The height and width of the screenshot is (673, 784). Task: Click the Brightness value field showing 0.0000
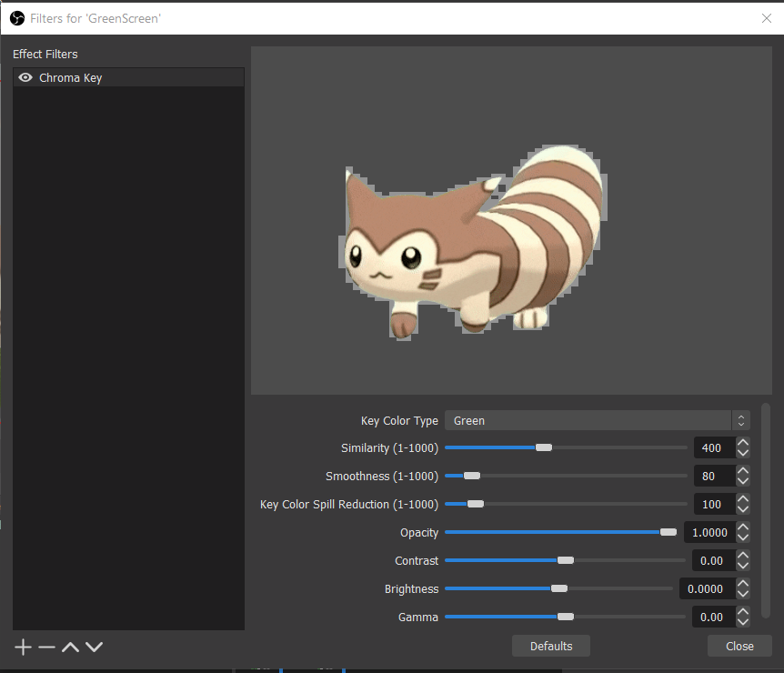point(708,589)
